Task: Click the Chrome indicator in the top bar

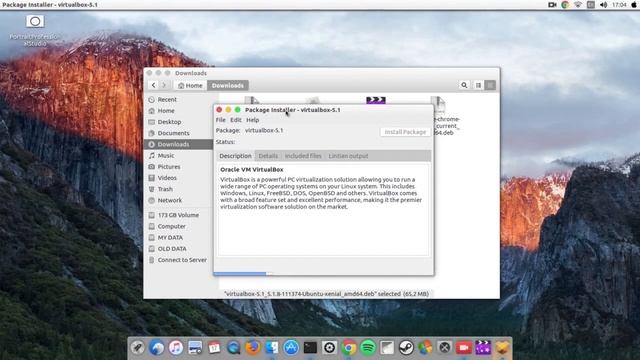Action: (x=565, y=5)
